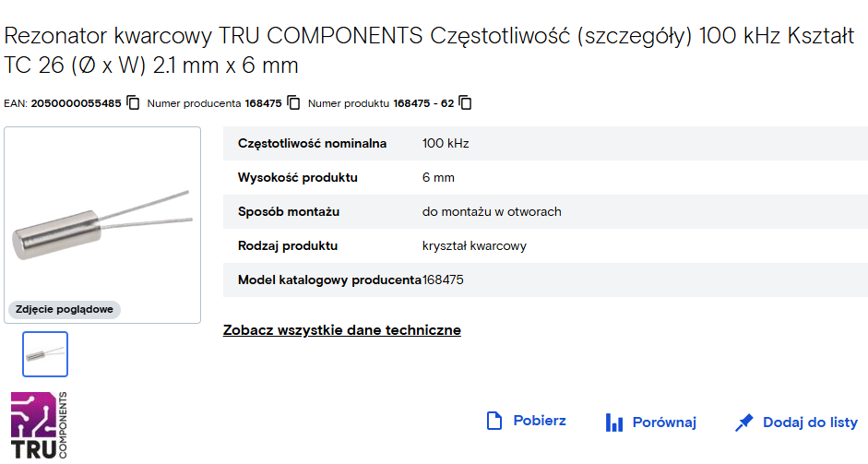Open the large quartz crystal product photo
This screenshot has height=464, width=868.
(102, 225)
